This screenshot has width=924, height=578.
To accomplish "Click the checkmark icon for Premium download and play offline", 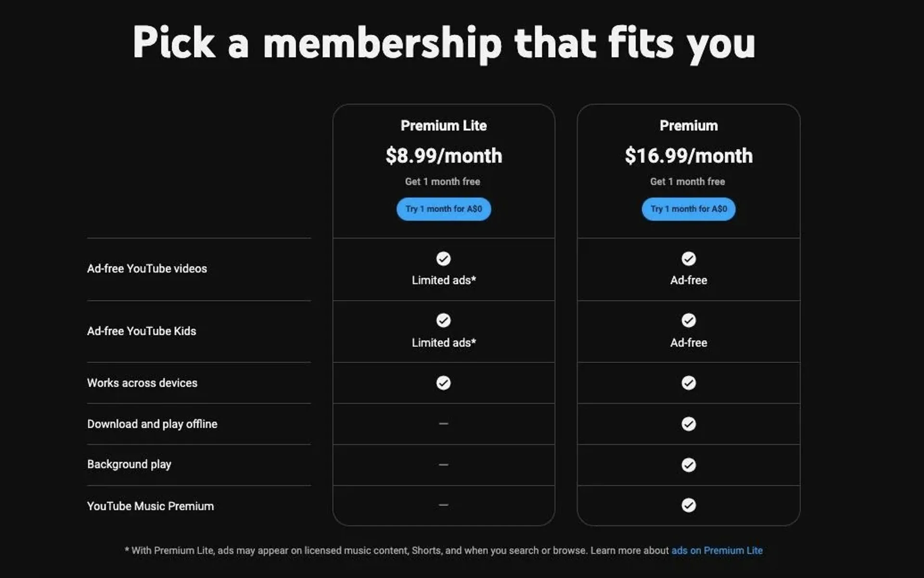I will click(689, 423).
